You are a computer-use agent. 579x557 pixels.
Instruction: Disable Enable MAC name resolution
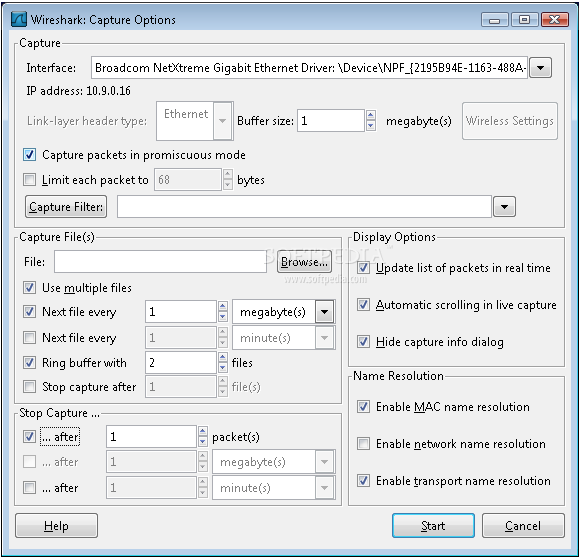click(363, 407)
